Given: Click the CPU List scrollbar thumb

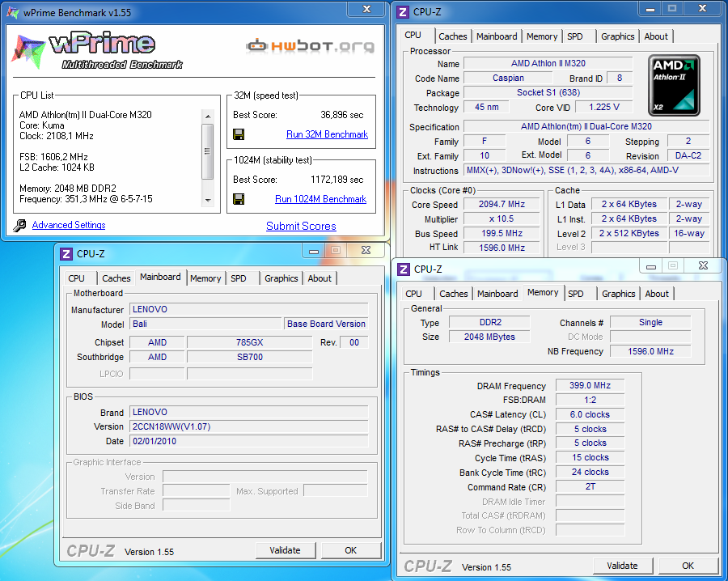Looking at the screenshot, I should (208, 151).
